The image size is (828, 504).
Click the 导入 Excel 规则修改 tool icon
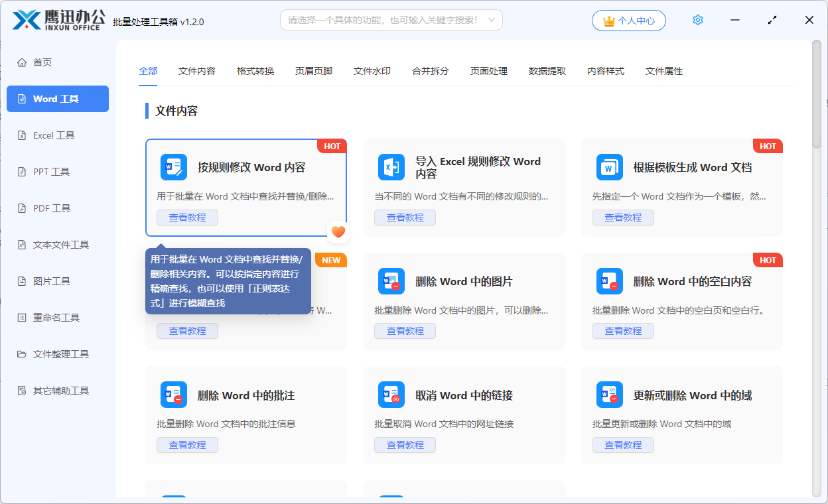pyautogui.click(x=391, y=167)
